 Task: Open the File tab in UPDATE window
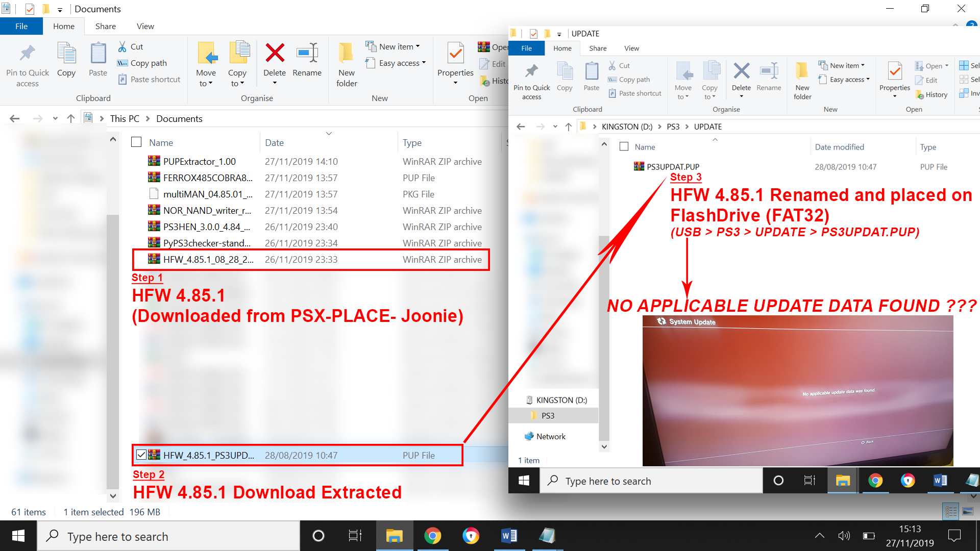[527, 48]
